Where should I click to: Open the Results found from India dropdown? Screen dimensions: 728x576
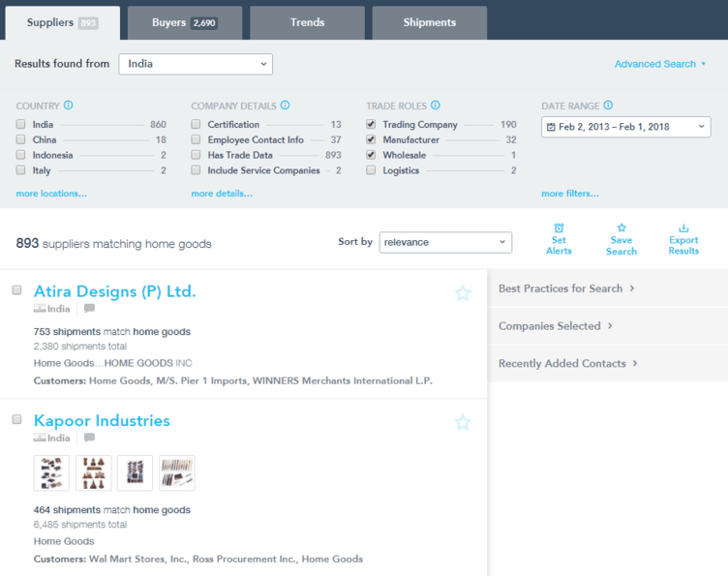pyautogui.click(x=196, y=64)
